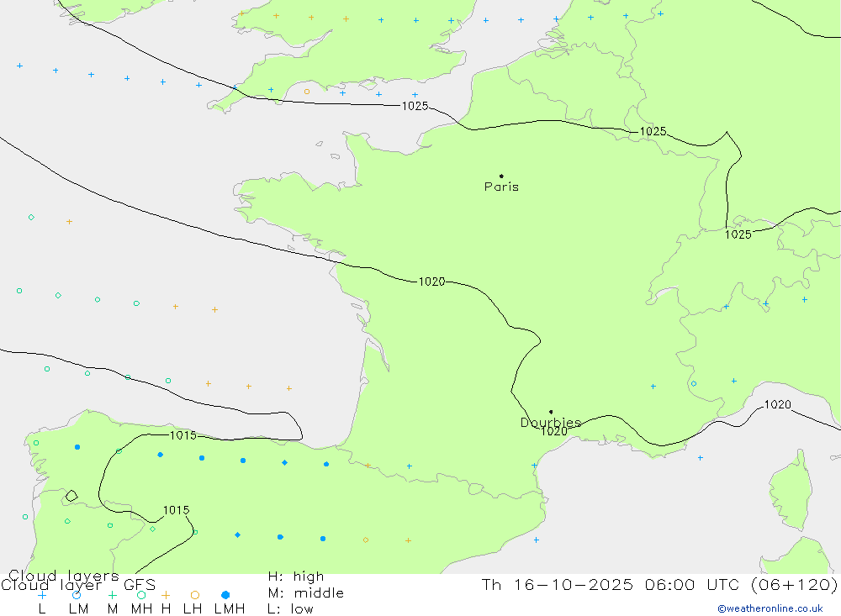The image size is (841, 616).
Task: Click the 'H: high' legend text
Action: [296, 577]
